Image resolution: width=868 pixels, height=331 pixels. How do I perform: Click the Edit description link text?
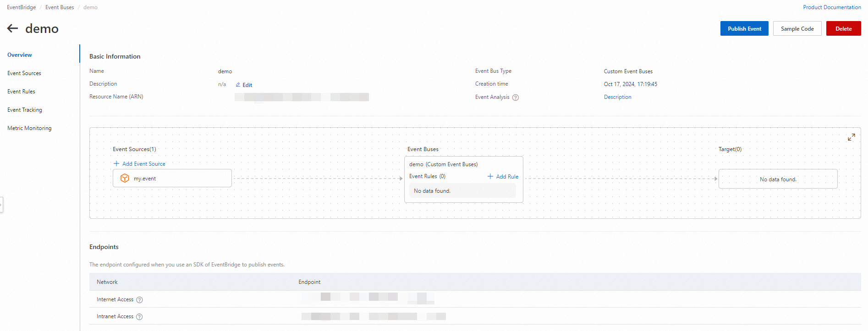click(x=247, y=85)
